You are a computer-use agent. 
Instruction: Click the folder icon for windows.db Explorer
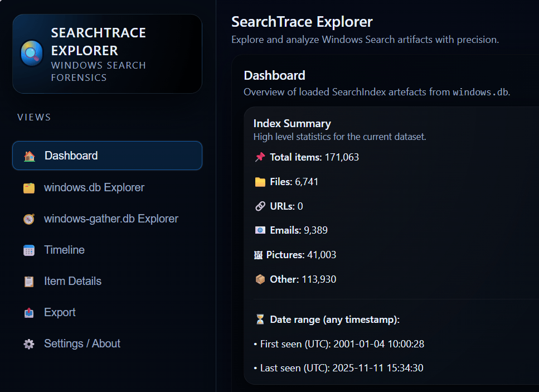[x=29, y=188]
